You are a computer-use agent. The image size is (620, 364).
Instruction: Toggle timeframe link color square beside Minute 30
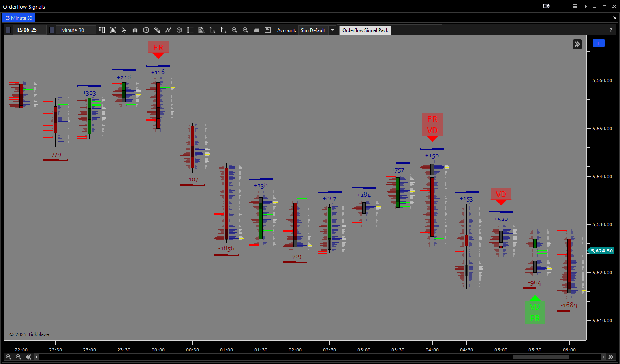point(52,30)
